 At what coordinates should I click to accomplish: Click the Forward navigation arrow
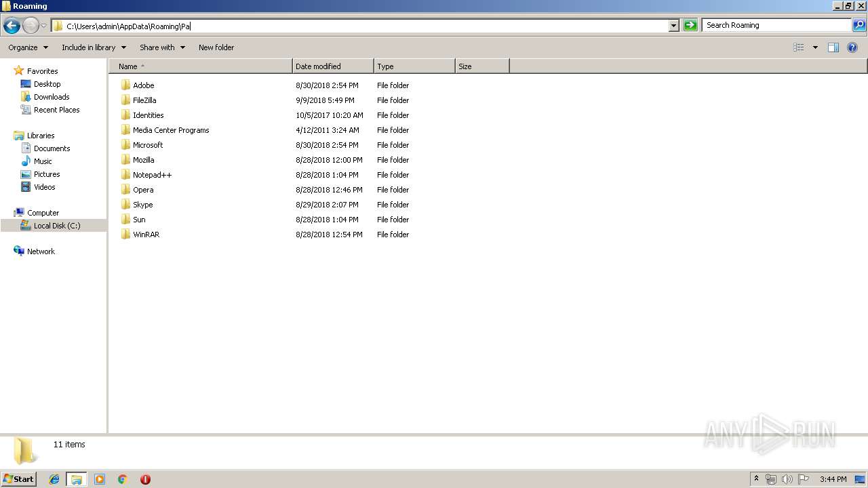point(31,26)
